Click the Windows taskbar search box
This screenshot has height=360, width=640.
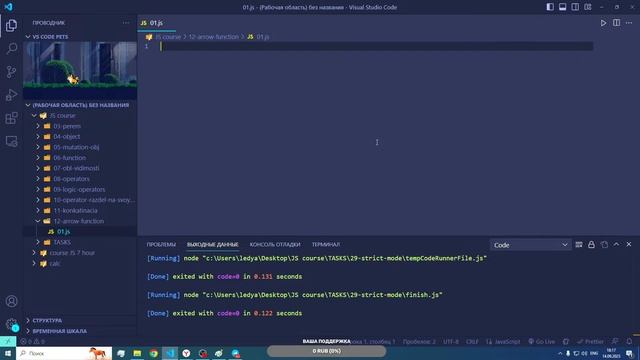[64, 353]
